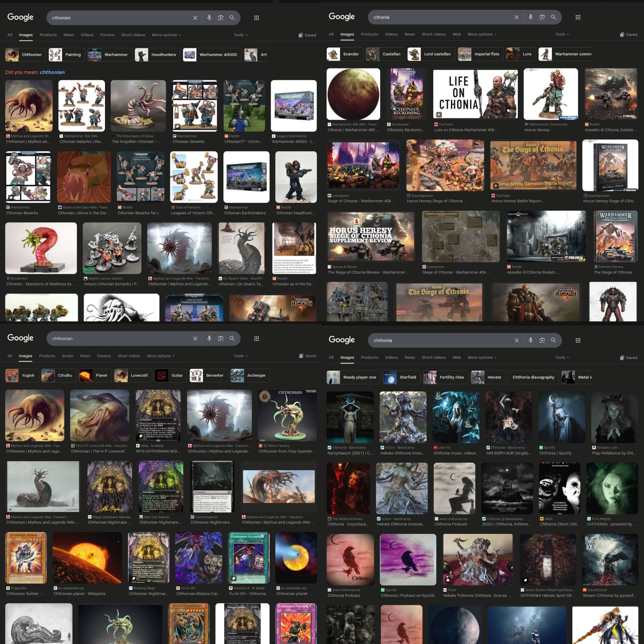Screen dimensions: 644x644
Task: Start voice search in the "chthonia" search
Action: click(x=531, y=340)
